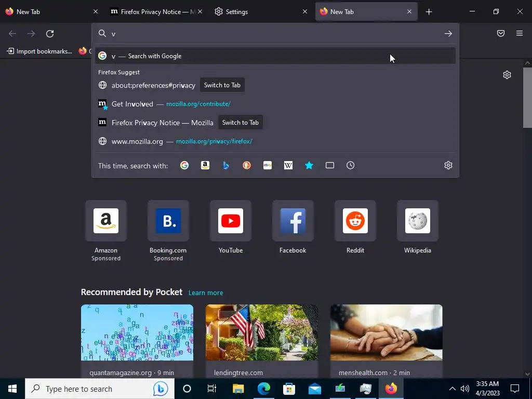This screenshot has width=532, height=399.
Task: Click Switch to Tab for Privacy Notice
Action: [241, 123]
